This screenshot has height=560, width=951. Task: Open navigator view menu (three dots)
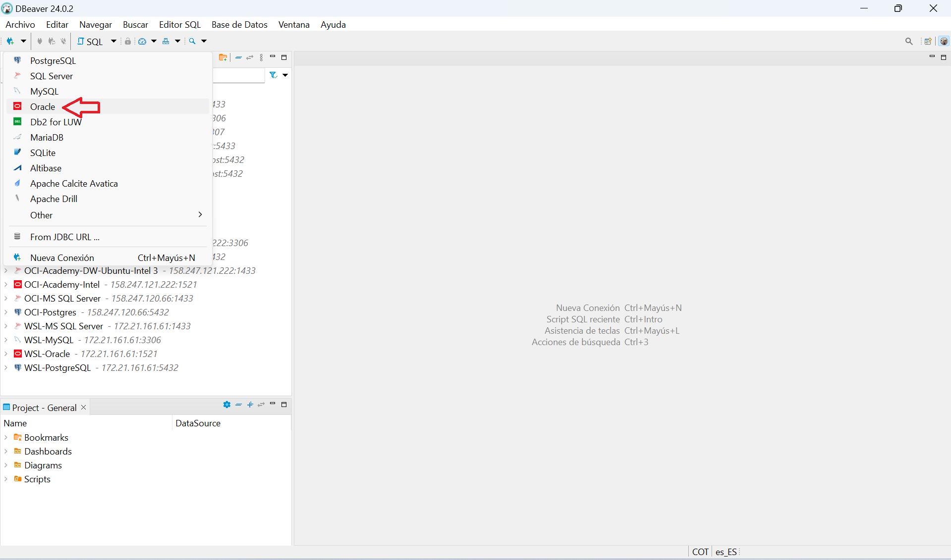click(261, 57)
